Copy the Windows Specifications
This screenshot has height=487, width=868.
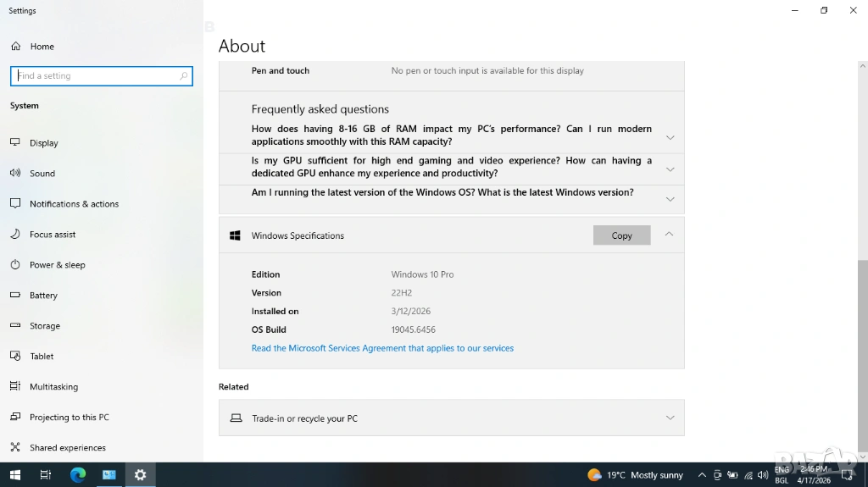(x=621, y=235)
